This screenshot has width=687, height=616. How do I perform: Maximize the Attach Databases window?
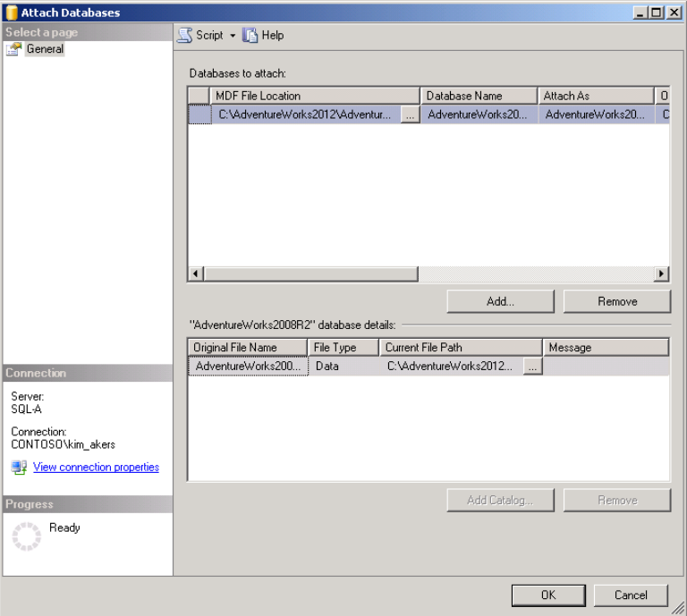coord(657,13)
